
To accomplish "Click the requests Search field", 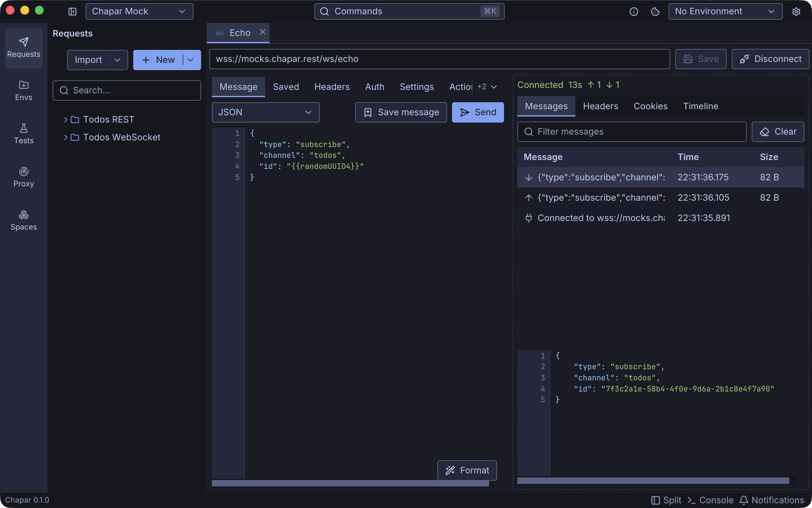I will pos(127,90).
